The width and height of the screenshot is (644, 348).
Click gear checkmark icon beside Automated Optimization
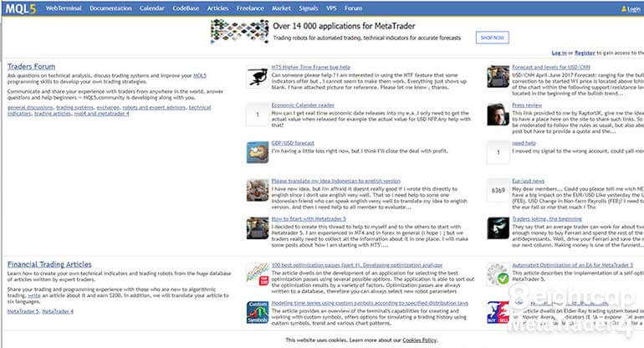point(498,274)
